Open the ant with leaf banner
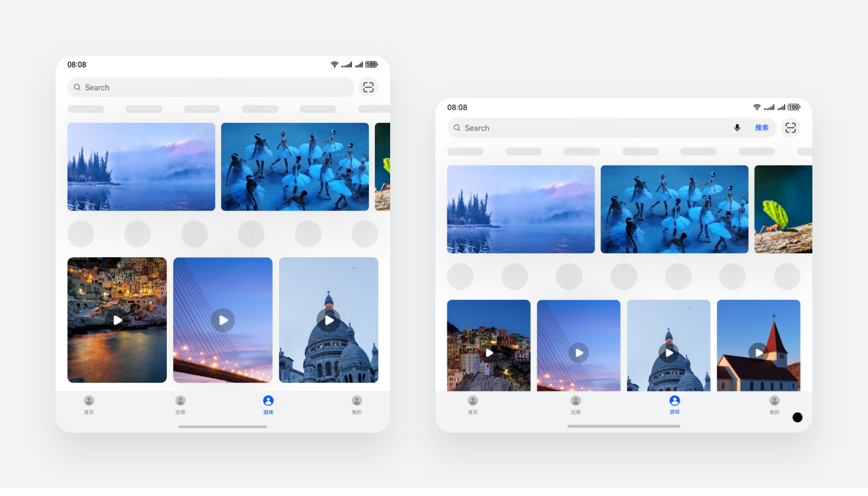Image resolution: width=868 pixels, height=496 pixels. click(x=783, y=209)
